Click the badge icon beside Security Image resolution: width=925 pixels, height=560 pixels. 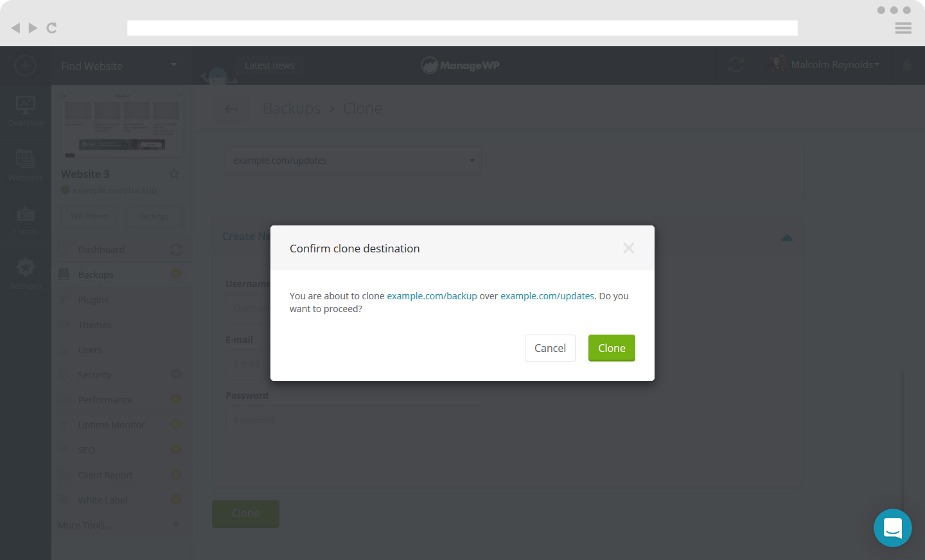click(175, 374)
